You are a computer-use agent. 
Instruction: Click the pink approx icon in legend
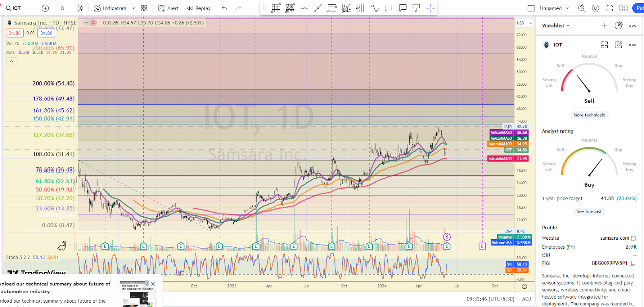(93, 23)
